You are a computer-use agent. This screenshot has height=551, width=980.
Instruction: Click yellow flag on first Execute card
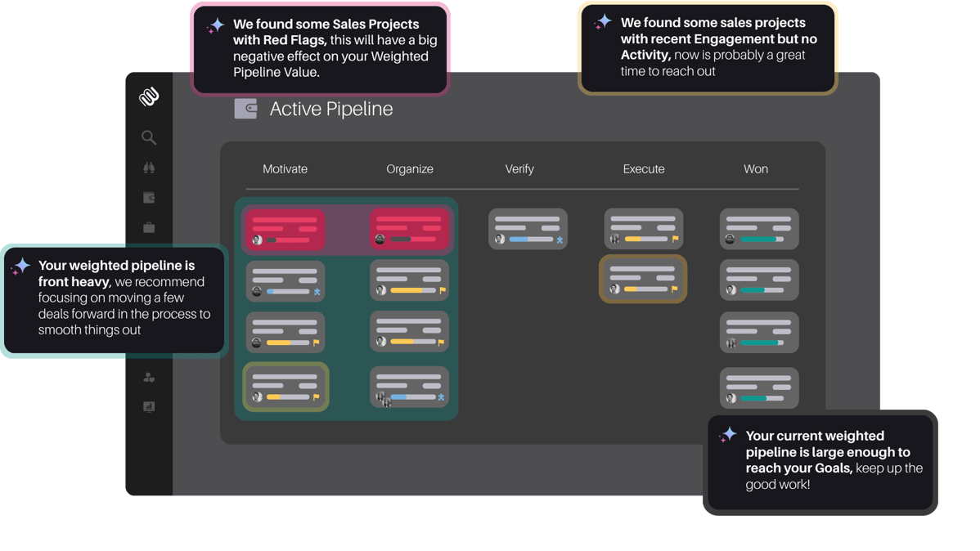click(x=675, y=240)
